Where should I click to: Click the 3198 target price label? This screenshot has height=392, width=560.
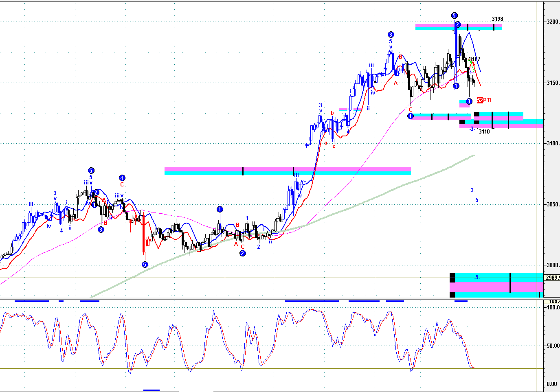tap(497, 19)
